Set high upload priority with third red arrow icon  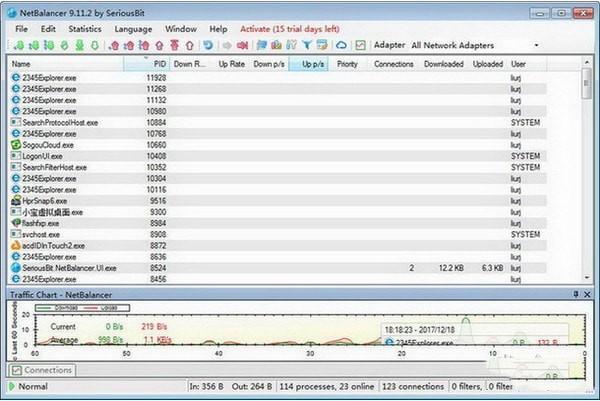coord(144,46)
